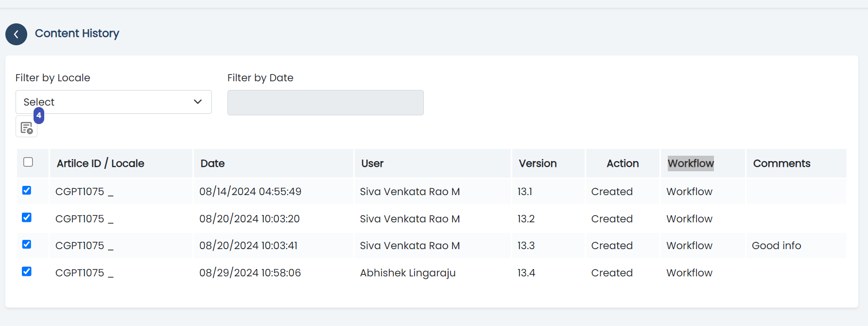Uncheck the checkbox for version 13.2 row
The height and width of the screenshot is (326, 868).
27,217
